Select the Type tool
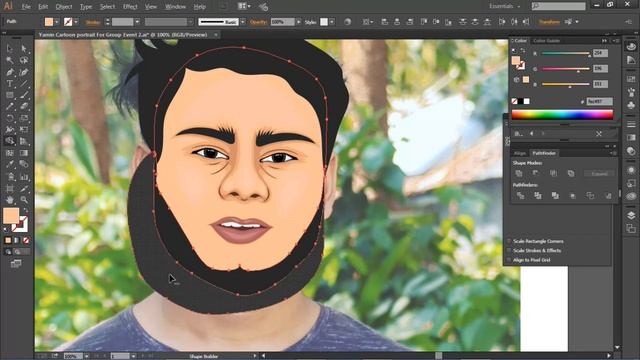The height and width of the screenshot is (360, 640). [x=9, y=84]
